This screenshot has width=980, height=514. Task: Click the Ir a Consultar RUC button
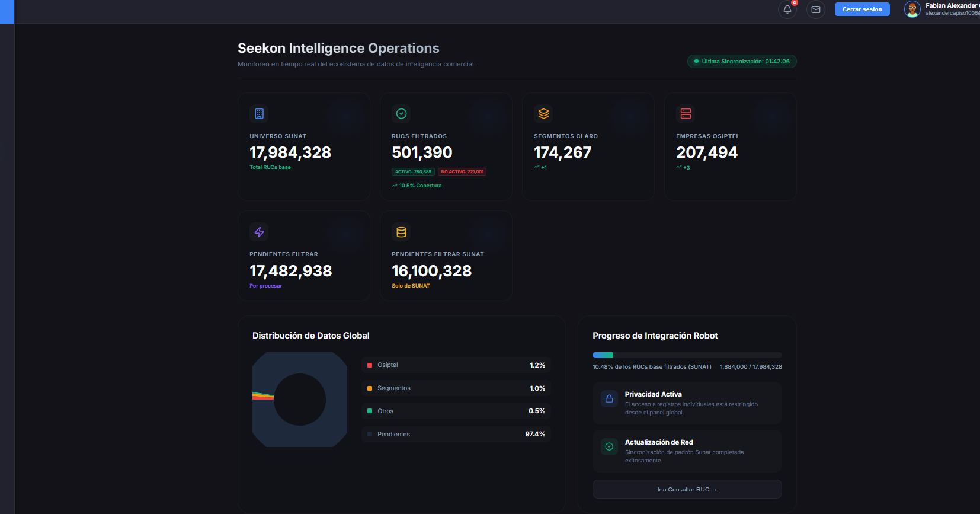[x=687, y=489]
